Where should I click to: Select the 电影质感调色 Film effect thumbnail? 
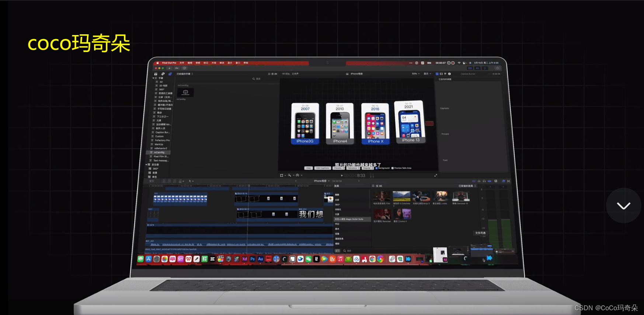[382, 196]
